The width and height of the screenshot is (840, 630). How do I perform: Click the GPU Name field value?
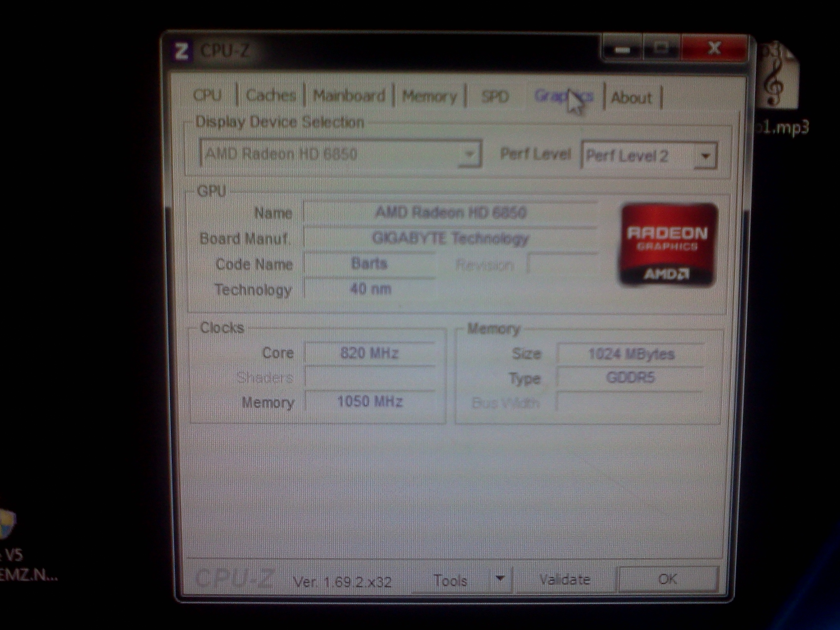pos(450,212)
